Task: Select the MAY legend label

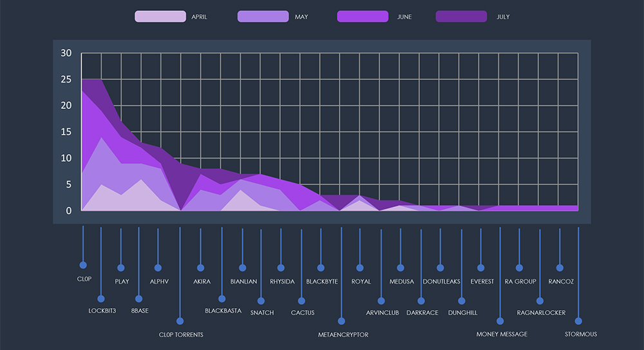Action: point(301,17)
